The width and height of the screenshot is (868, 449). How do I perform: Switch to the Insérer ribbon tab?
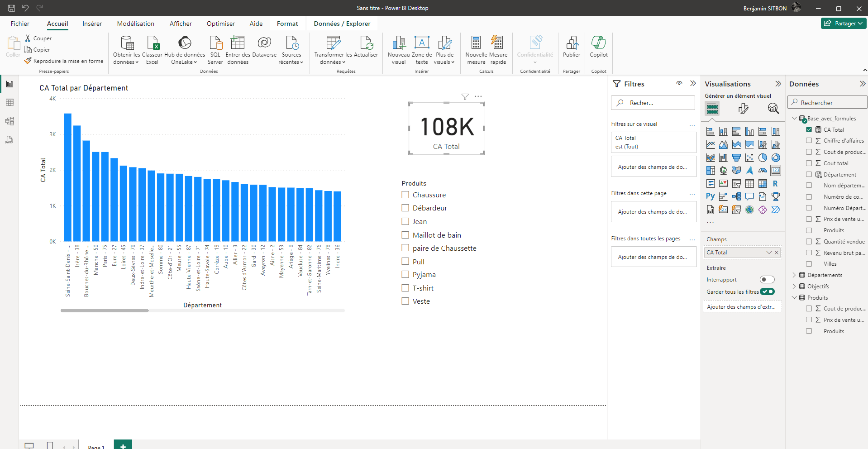click(92, 24)
